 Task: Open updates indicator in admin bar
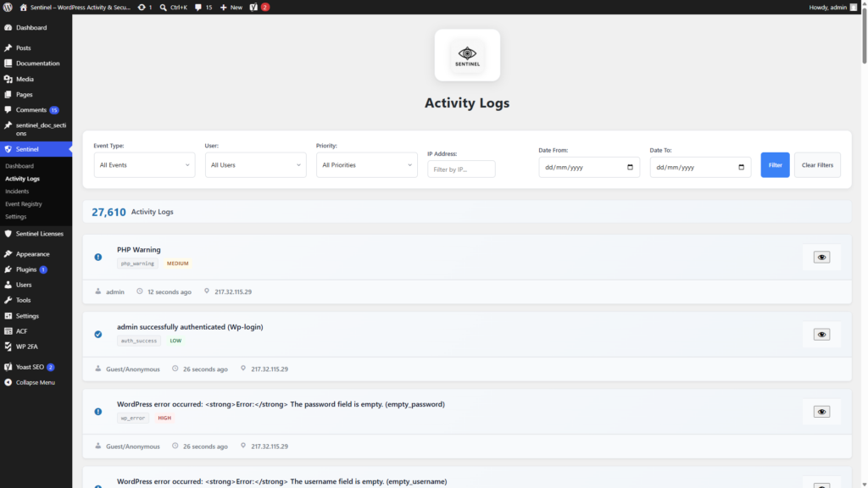click(x=145, y=7)
